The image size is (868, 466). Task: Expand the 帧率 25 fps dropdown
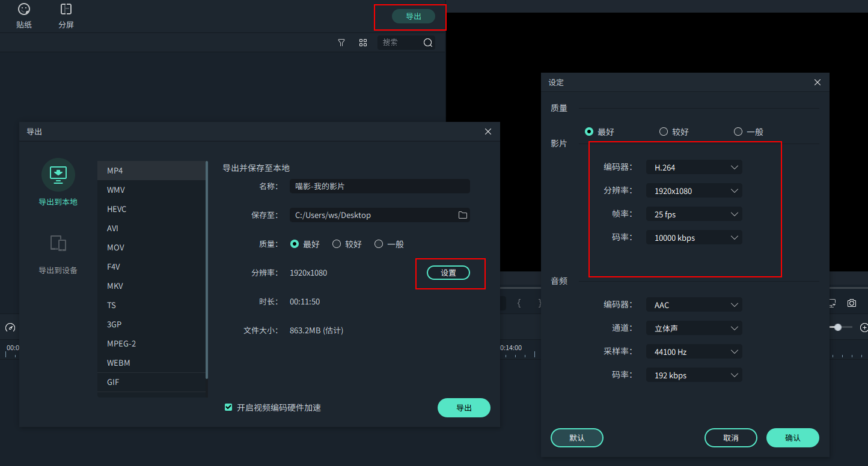pyautogui.click(x=694, y=214)
